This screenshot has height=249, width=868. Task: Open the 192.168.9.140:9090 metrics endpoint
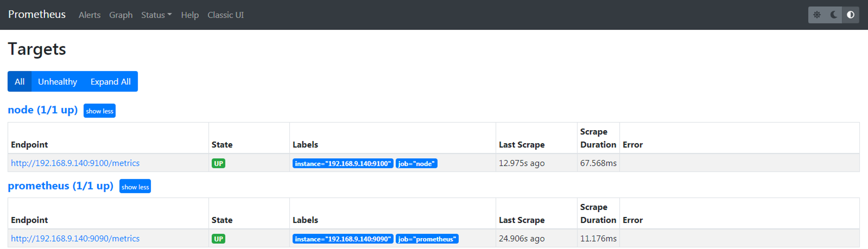75,239
